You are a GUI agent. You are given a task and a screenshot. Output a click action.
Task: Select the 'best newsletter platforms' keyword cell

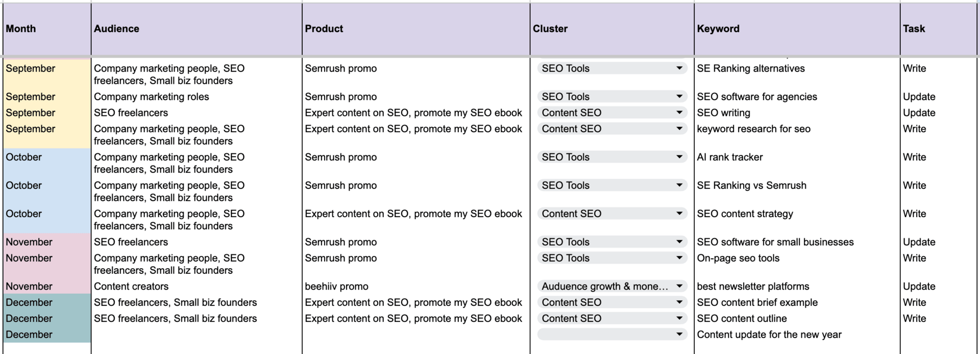click(797, 287)
